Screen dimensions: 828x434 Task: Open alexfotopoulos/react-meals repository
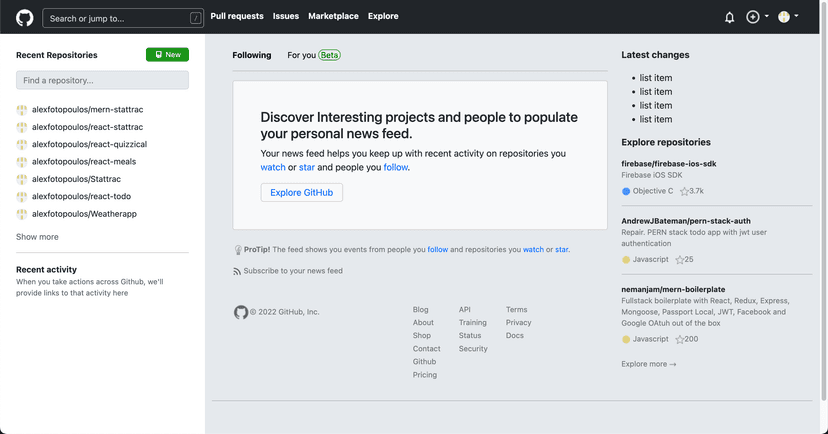(x=83, y=162)
